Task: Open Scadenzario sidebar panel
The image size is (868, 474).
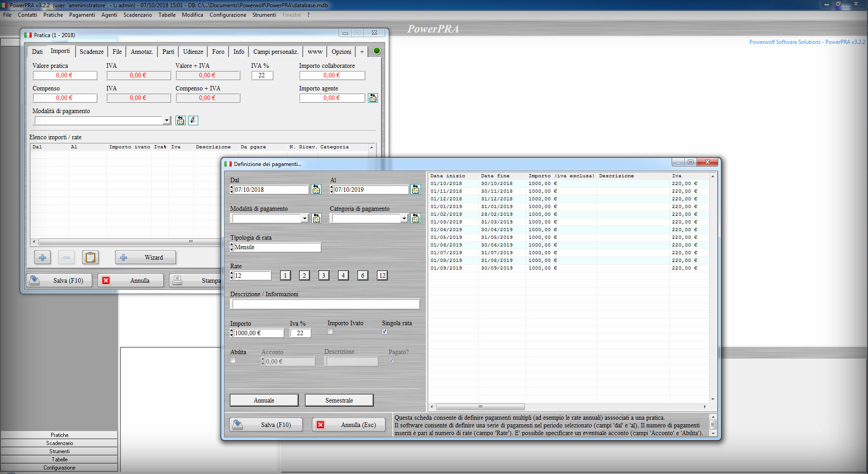Action: pos(59,443)
